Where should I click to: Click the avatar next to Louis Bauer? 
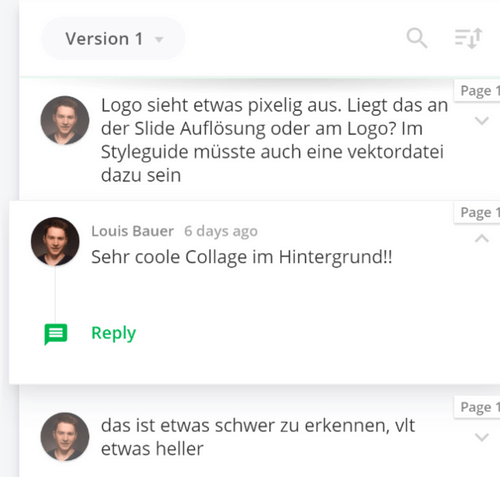click(x=55, y=242)
